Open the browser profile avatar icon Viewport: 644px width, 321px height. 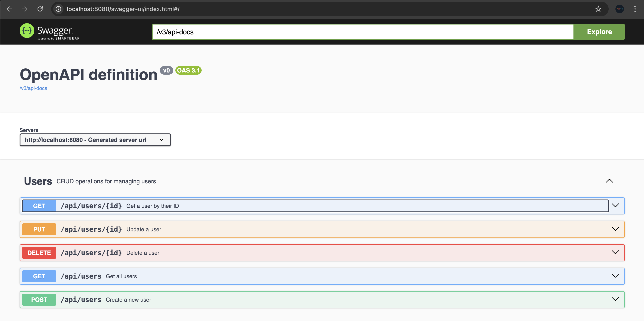point(620,9)
